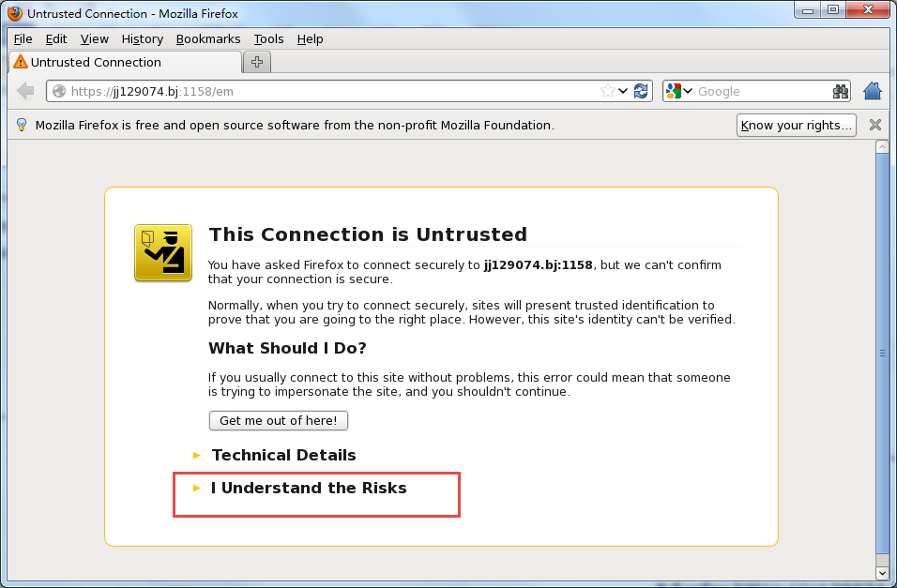
Task: Open the location bar history dropdown arrow
Action: coord(623,91)
